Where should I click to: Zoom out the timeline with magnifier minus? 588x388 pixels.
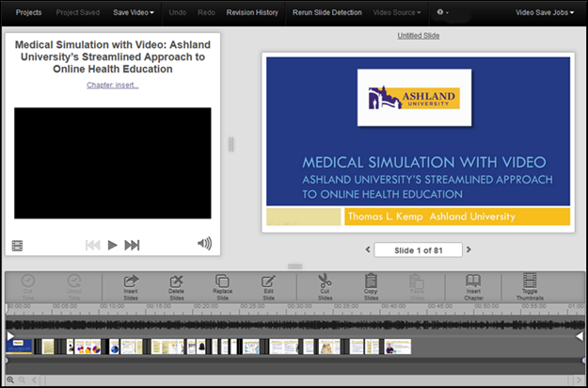coord(22,380)
